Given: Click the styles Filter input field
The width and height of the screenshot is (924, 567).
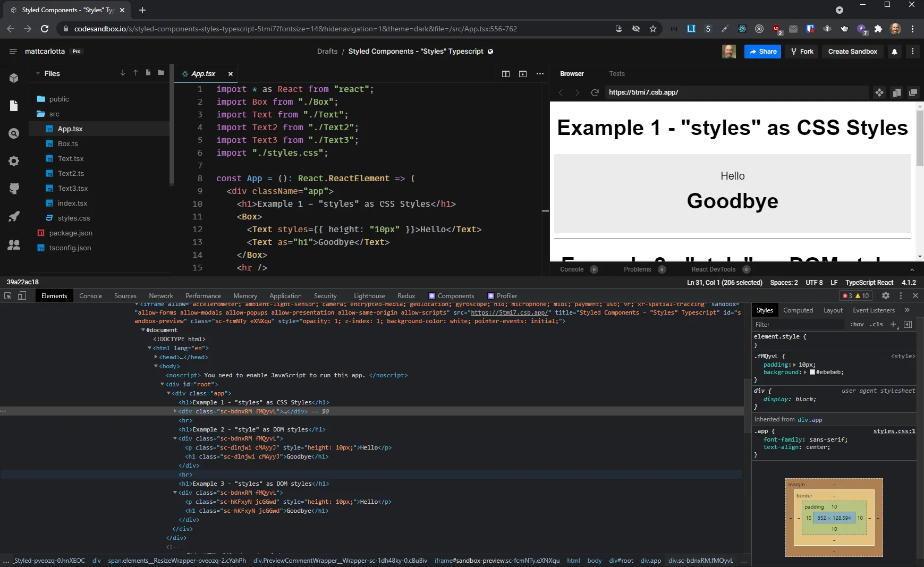Looking at the screenshot, I should (x=797, y=325).
